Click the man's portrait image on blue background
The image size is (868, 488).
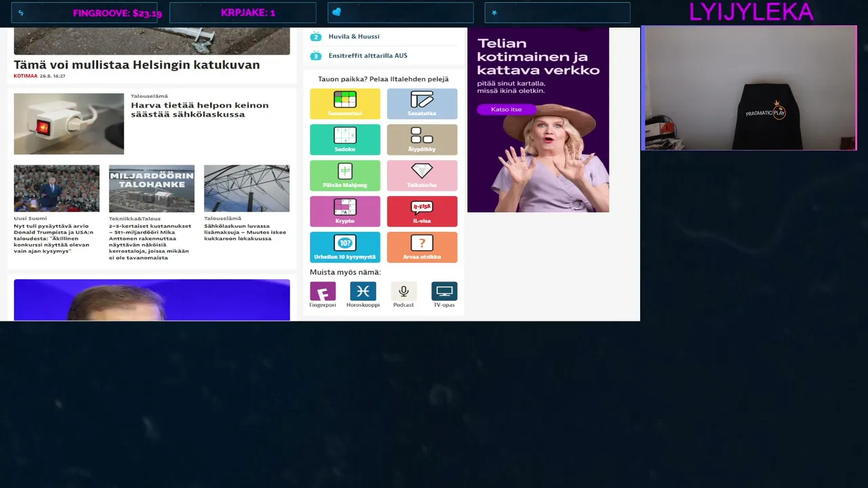tap(152, 300)
